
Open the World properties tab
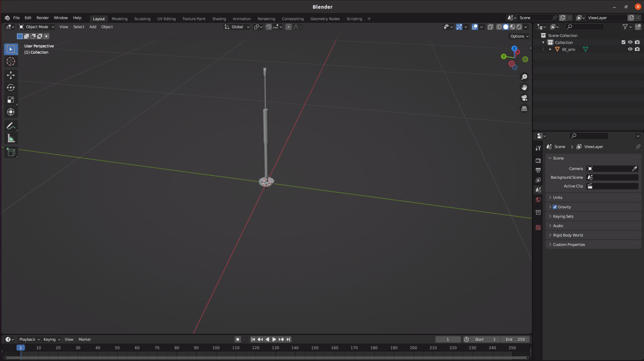[x=538, y=199]
